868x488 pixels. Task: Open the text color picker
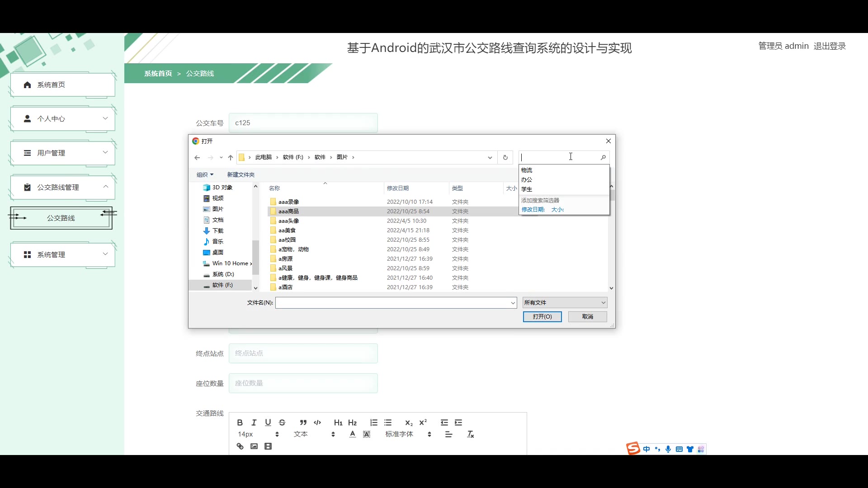pyautogui.click(x=353, y=434)
